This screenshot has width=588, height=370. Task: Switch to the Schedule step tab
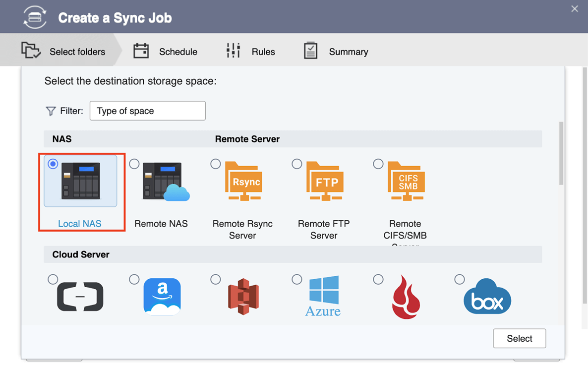click(x=166, y=52)
